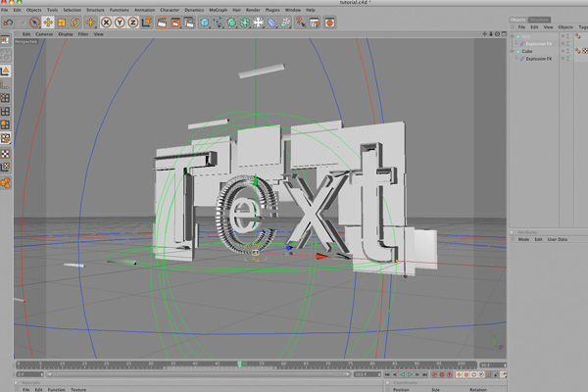Open the Plugins menu
Viewport: 588px width, 392px height.
click(x=272, y=10)
